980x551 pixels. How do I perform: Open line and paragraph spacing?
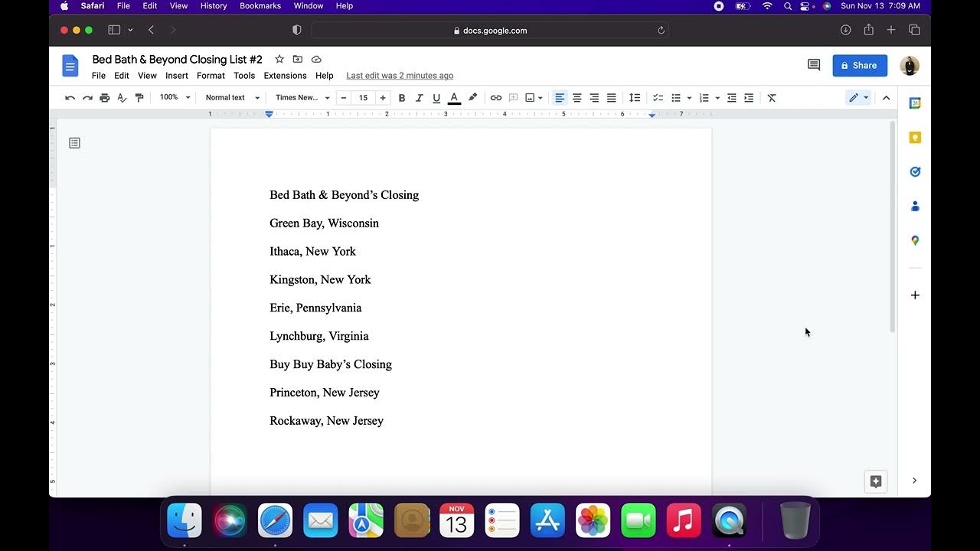pos(635,98)
